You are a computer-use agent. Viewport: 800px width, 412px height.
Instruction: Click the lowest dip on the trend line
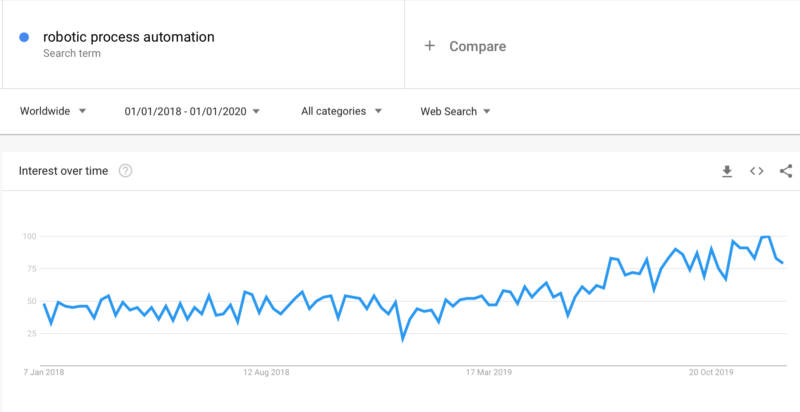coord(403,339)
